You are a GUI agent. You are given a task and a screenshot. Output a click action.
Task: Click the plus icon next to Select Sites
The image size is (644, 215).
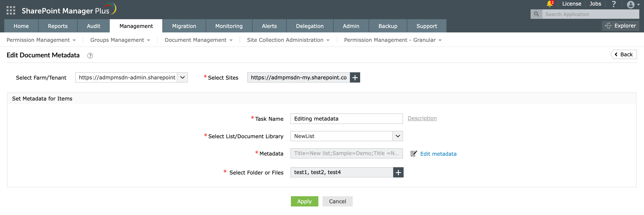pos(355,78)
